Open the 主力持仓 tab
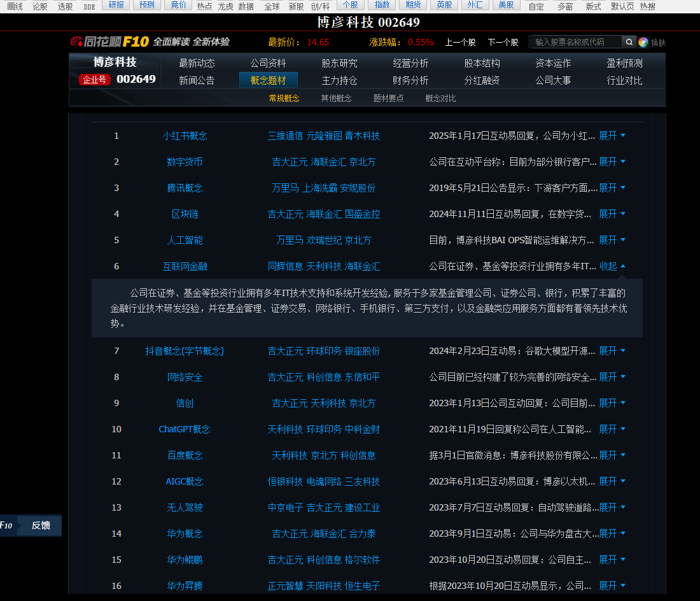This screenshot has height=601, width=700. (x=339, y=80)
